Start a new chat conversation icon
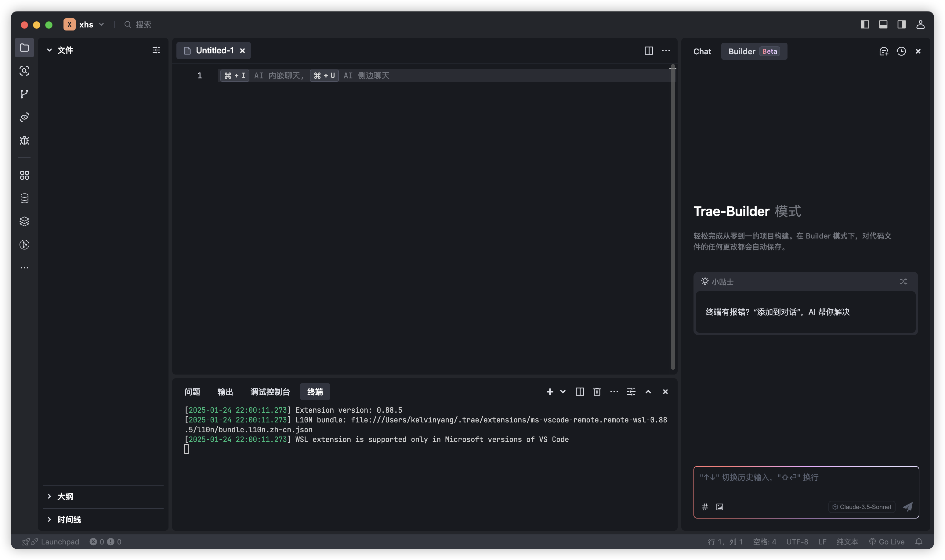Image resolution: width=945 pixels, height=560 pixels. pos(883,51)
